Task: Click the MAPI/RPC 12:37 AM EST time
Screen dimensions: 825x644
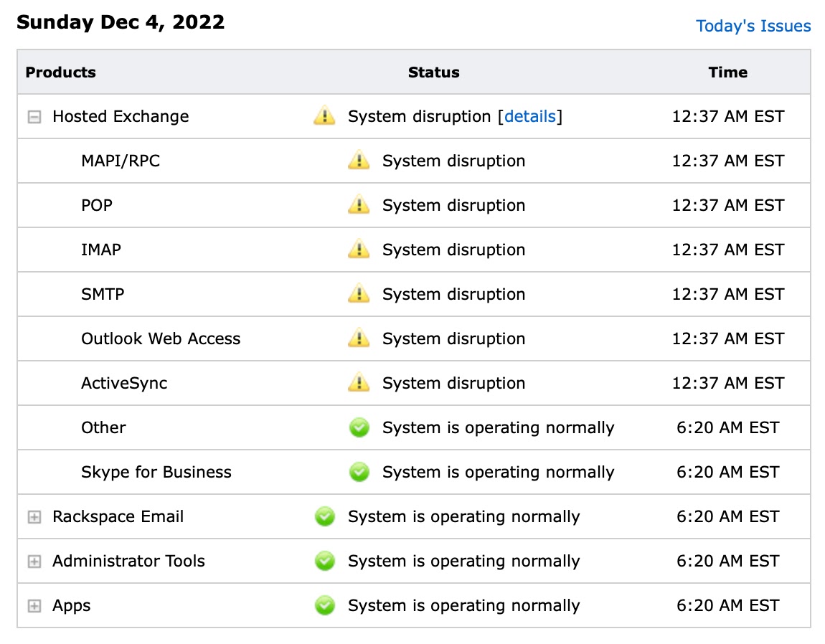Action: tap(727, 161)
